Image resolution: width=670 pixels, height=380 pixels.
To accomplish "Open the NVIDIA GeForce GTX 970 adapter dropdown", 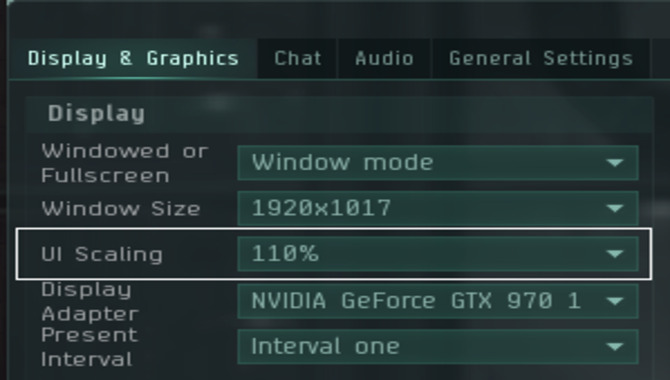I will pos(438,301).
